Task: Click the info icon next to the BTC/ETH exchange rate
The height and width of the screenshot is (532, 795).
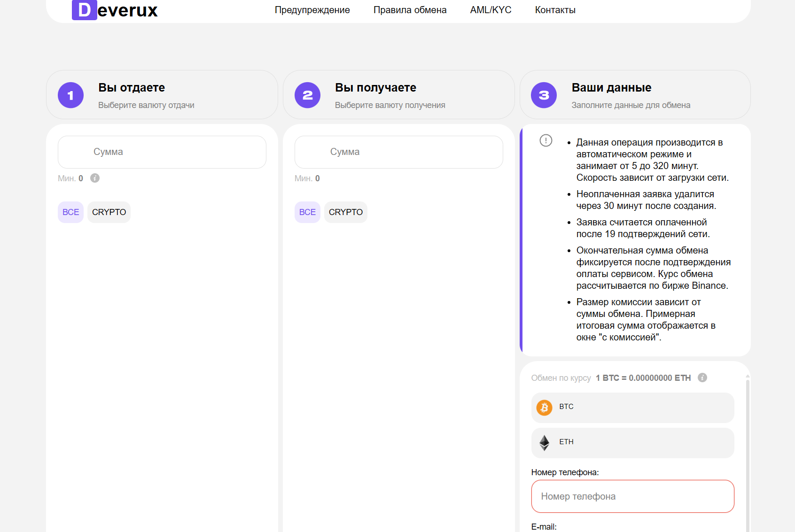Action: pos(702,378)
